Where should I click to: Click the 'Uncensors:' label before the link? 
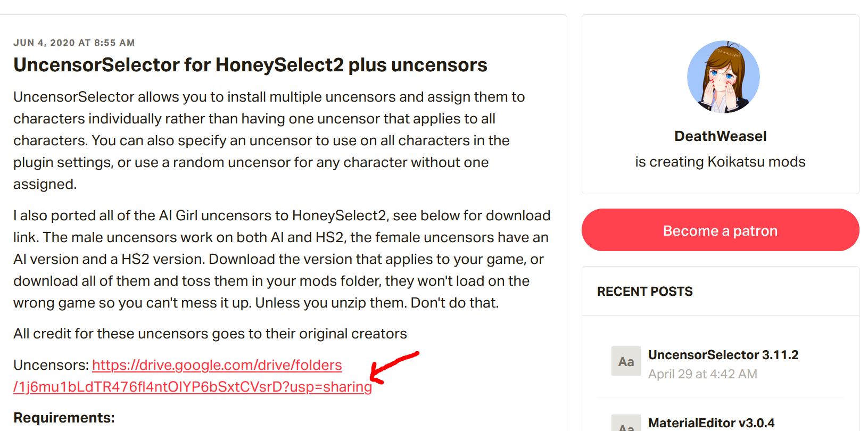[51, 365]
